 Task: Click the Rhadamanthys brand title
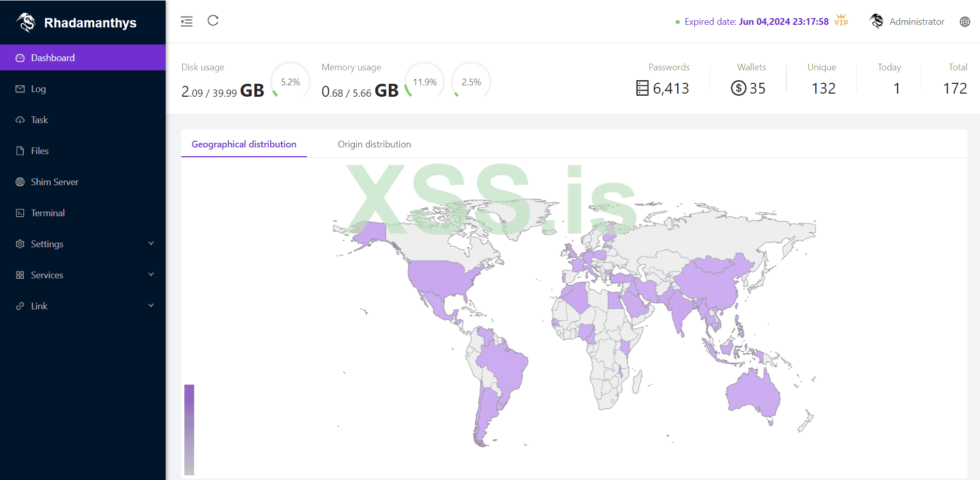(91, 23)
